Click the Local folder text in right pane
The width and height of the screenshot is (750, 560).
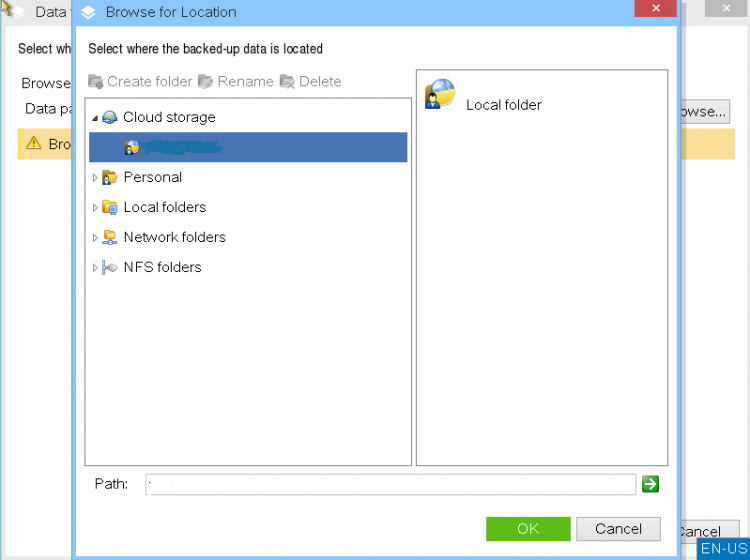(x=504, y=105)
